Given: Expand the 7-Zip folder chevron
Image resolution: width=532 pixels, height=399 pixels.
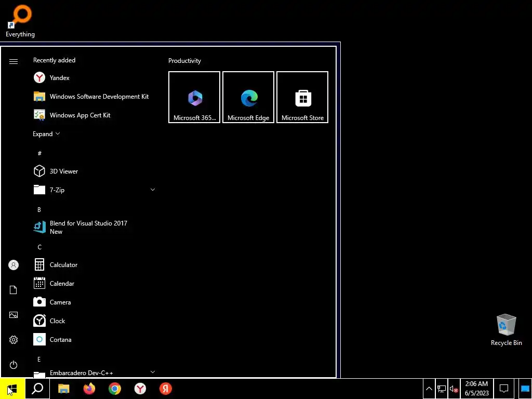Looking at the screenshot, I should 153,190.
